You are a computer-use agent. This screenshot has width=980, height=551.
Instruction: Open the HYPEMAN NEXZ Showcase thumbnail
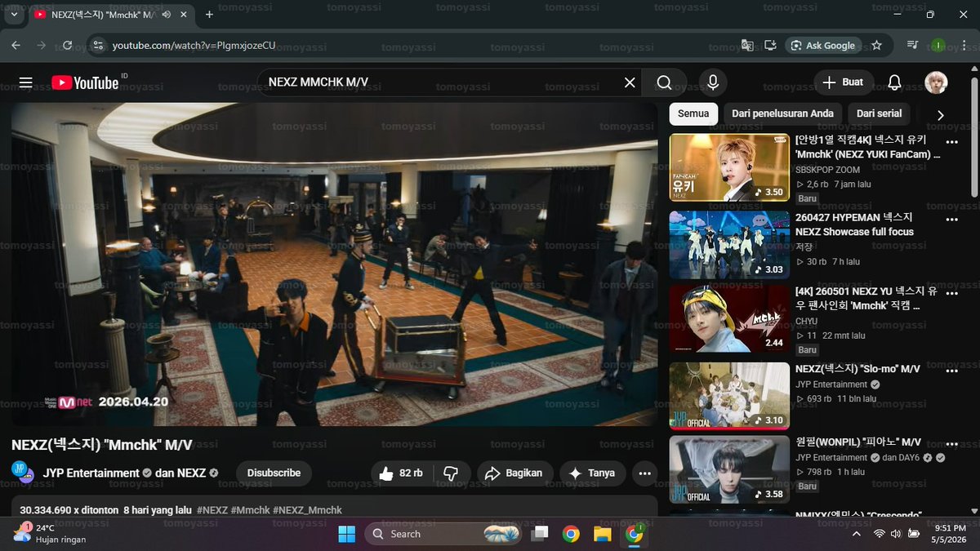729,245
